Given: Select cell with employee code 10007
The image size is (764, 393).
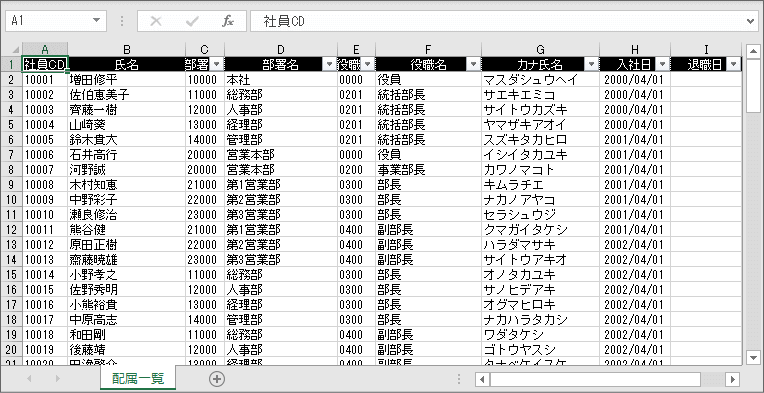Looking at the screenshot, I should tap(45, 169).
